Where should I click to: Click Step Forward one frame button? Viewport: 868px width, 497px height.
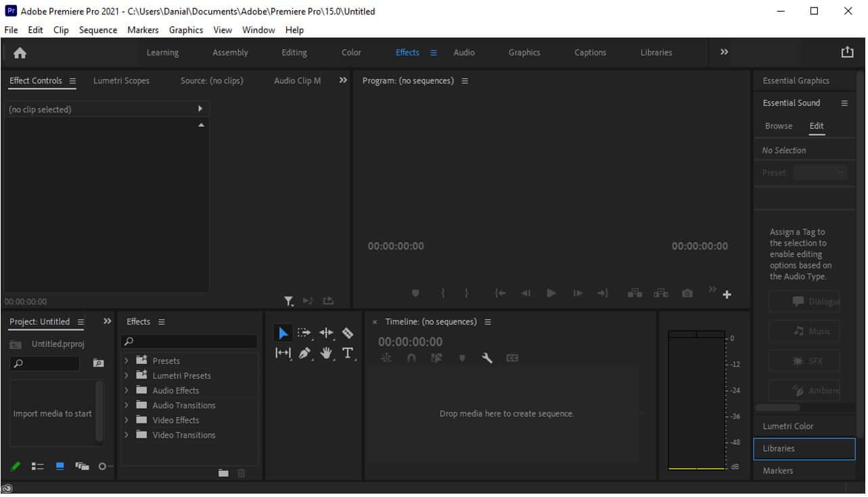pyautogui.click(x=577, y=293)
